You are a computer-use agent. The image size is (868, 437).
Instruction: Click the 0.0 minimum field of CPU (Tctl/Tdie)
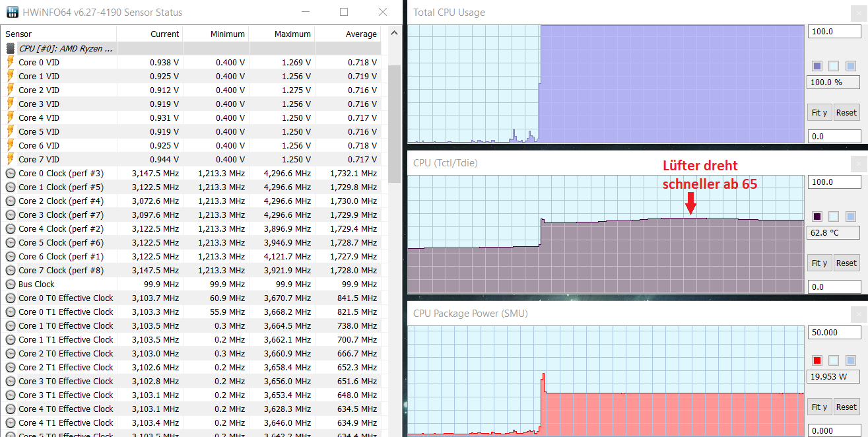pos(834,286)
